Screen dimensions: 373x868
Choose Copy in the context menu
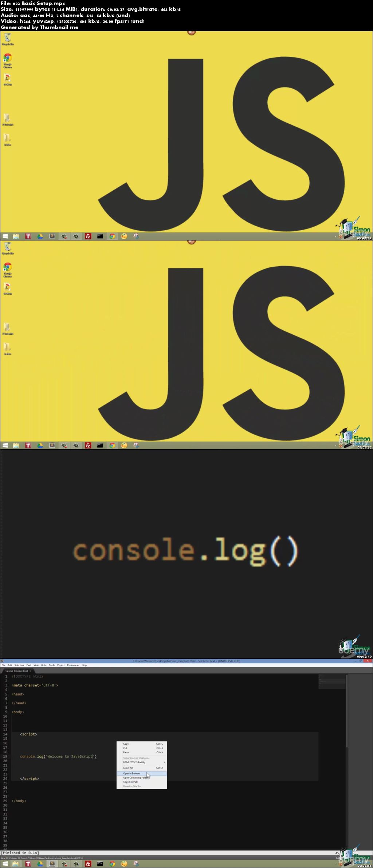pyautogui.click(x=142, y=744)
